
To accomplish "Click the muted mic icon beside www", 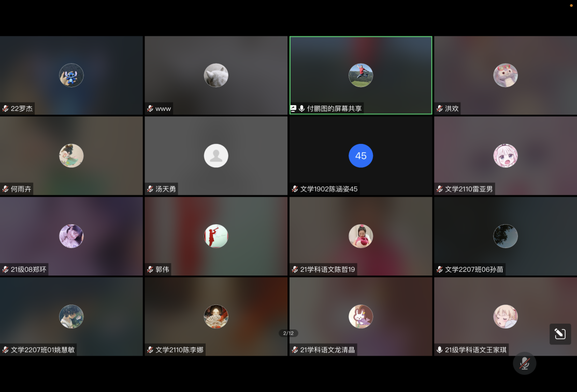I will coord(150,109).
